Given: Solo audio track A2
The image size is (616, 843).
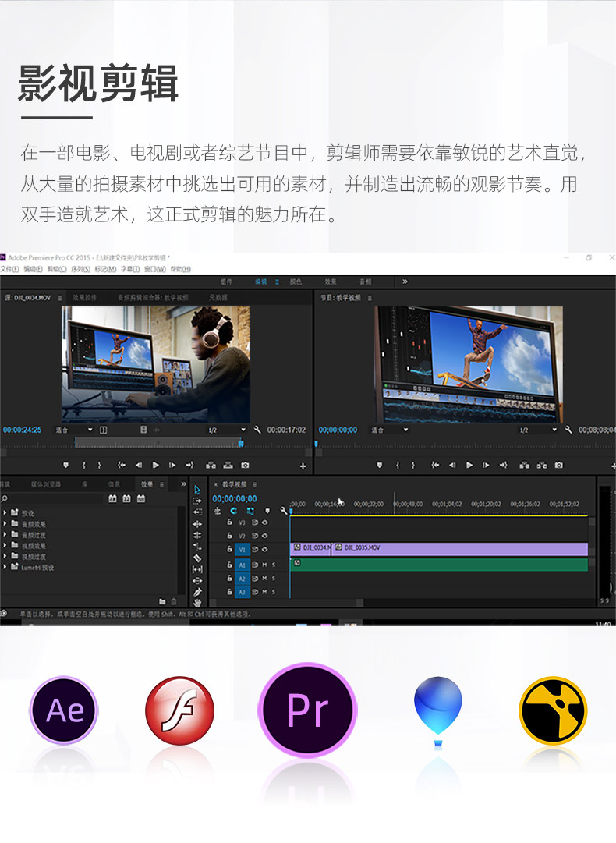Looking at the screenshot, I should coord(274,579).
